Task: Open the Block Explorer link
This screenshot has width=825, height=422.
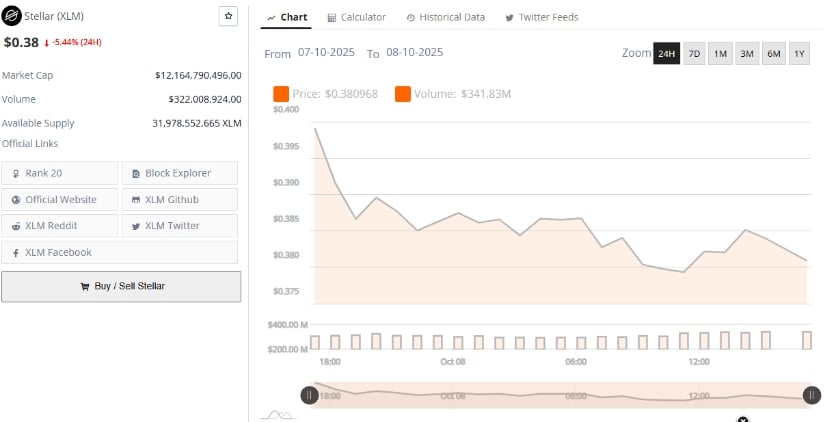Action: tap(180, 173)
